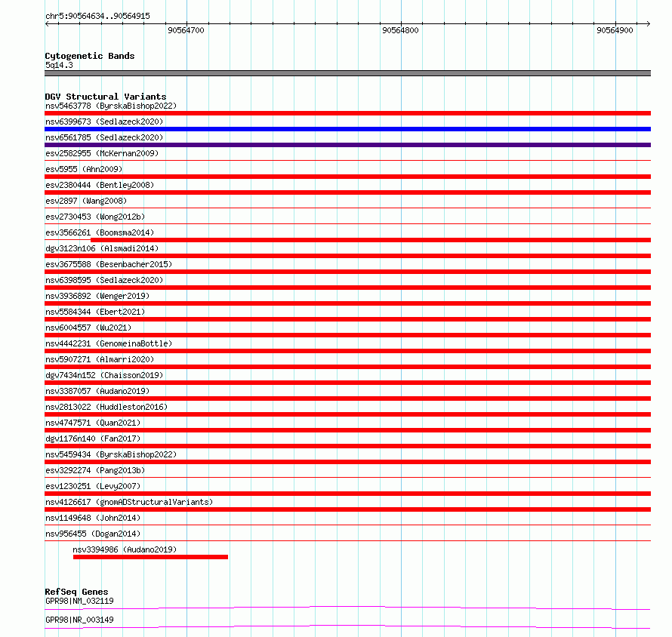Select nsv1149648 (John2014) label

coord(93,518)
